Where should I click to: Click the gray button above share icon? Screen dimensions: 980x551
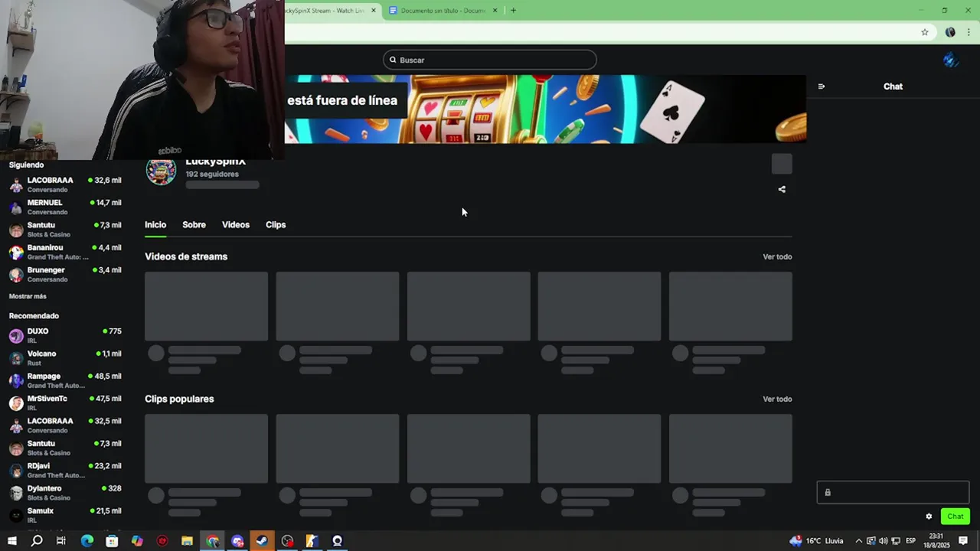(x=782, y=164)
